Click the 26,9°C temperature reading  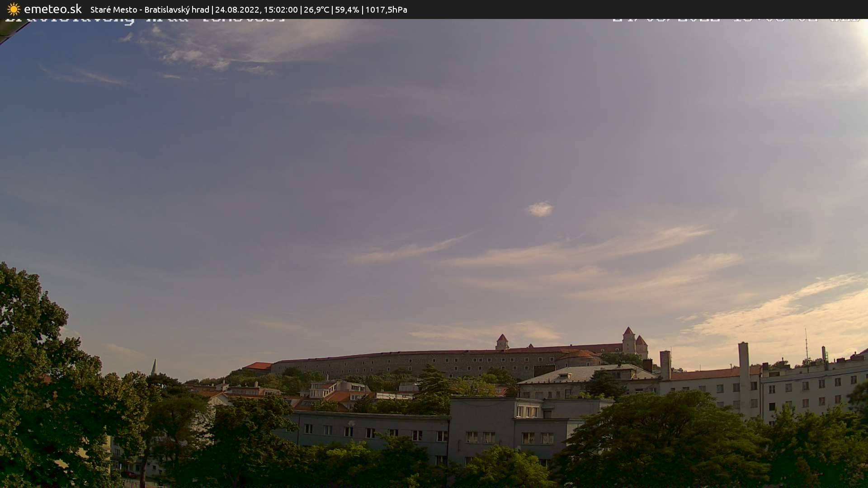pyautogui.click(x=316, y=9)
